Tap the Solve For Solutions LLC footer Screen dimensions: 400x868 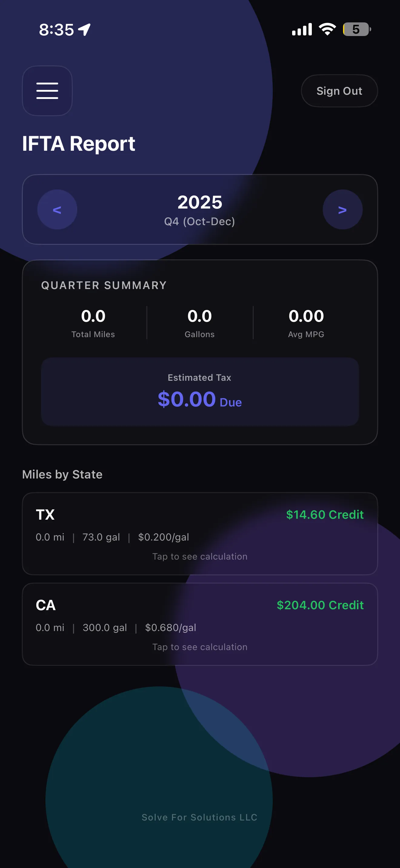[x=200, y=817]
